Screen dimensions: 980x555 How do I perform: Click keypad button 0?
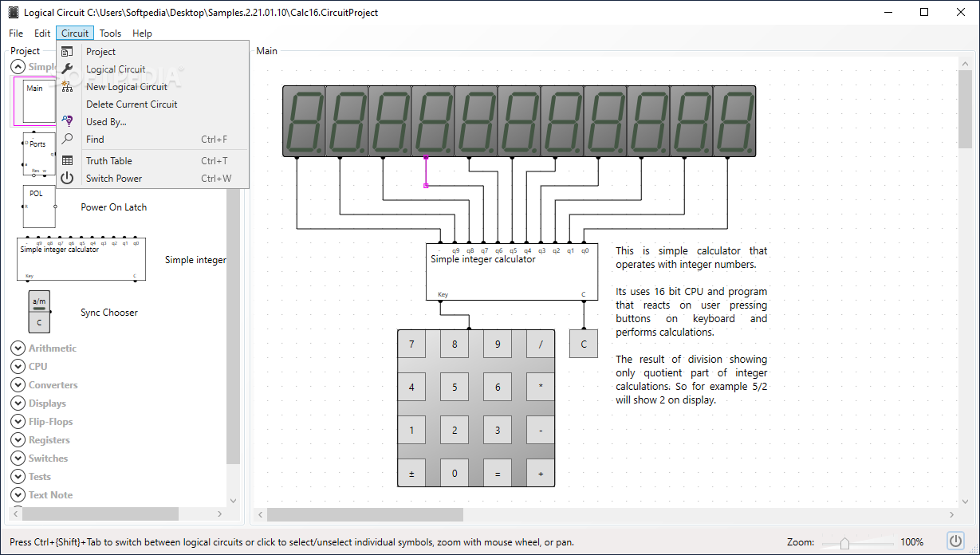(x=455, y=474)
